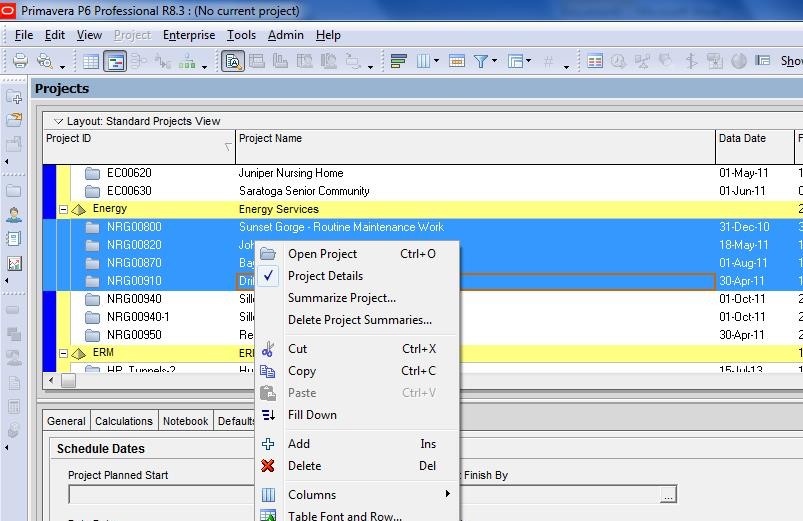Click the Sunset Gorge project name
The height and width of the screenshot is (521, 803).
click(x=341, y=227)
